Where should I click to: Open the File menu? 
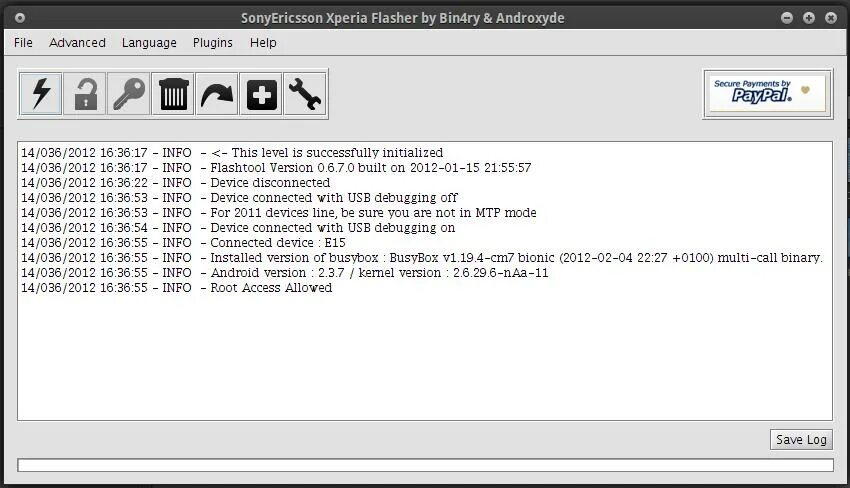coord(23,42)
